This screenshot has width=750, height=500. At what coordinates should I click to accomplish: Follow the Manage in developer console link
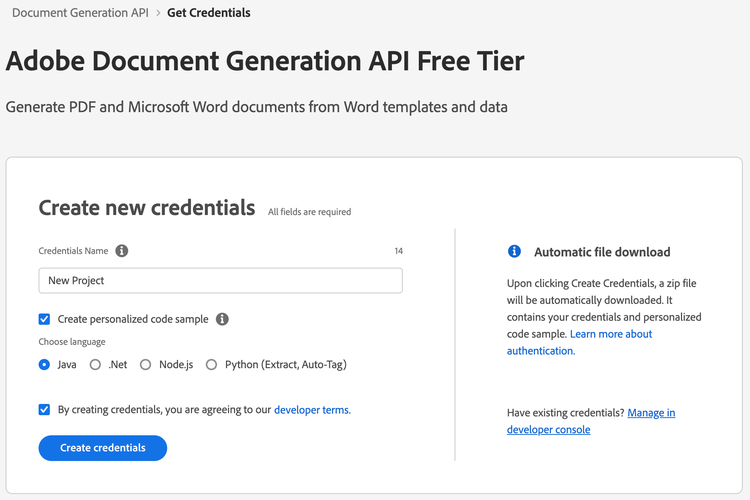tap(591, 421)
